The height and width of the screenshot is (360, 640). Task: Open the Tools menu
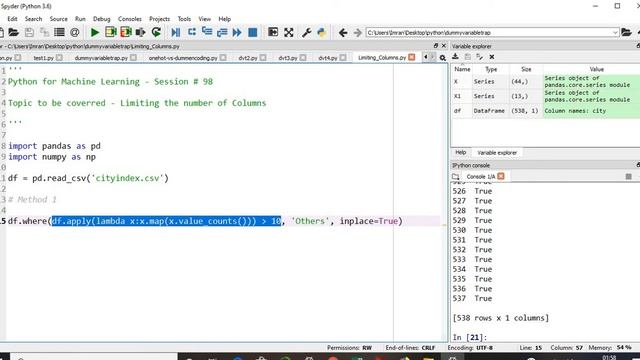click(184, 19)
